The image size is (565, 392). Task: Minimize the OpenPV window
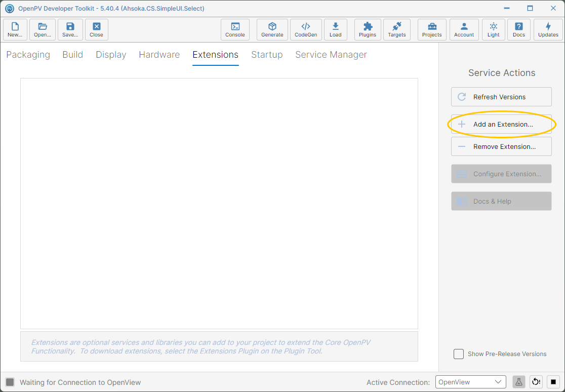507,8
